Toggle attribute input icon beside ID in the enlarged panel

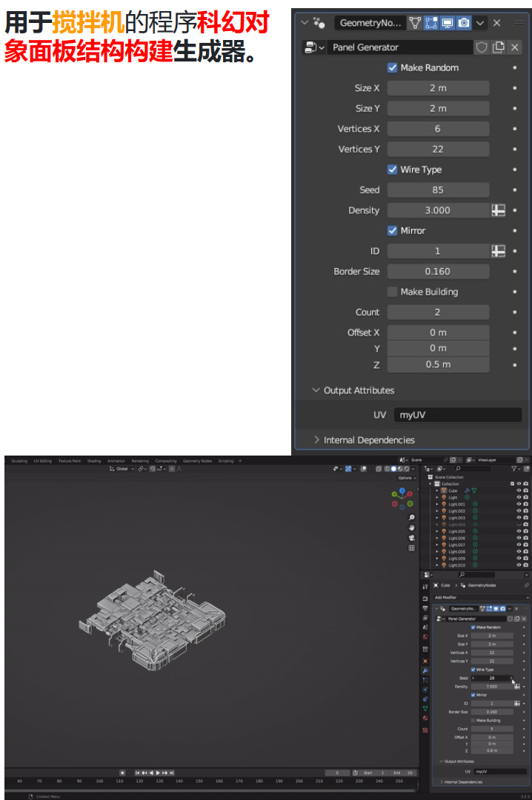click(499, 251)
